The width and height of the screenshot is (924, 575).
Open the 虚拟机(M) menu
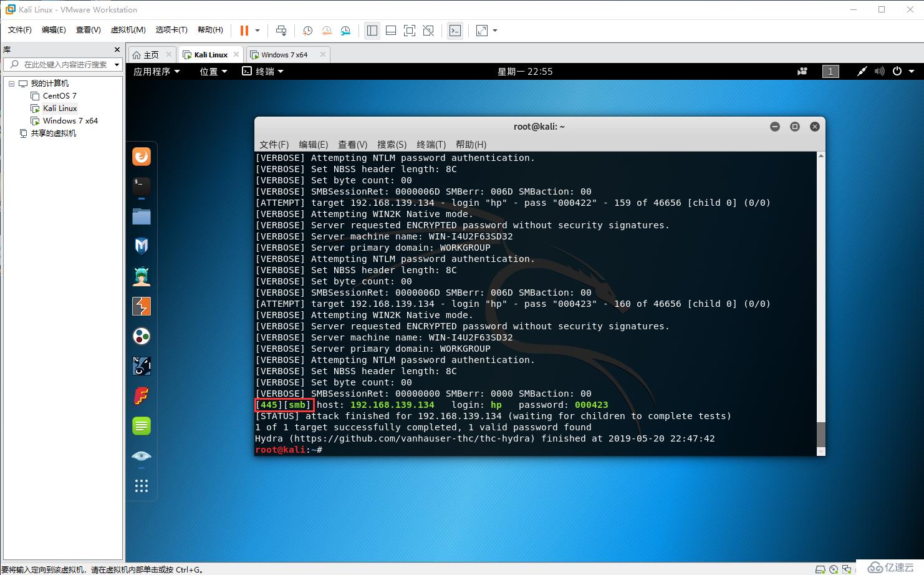128,30
